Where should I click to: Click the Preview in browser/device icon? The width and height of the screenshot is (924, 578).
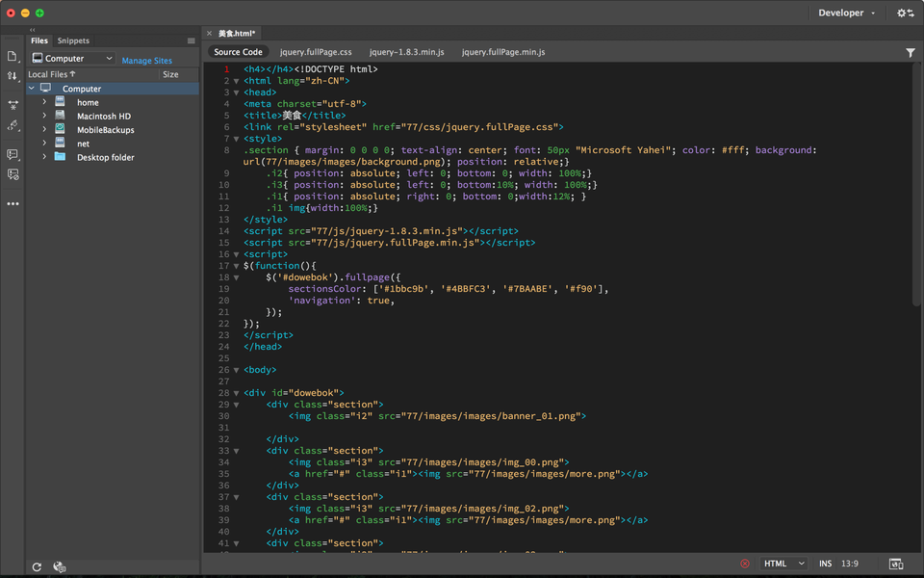[896, 564]
